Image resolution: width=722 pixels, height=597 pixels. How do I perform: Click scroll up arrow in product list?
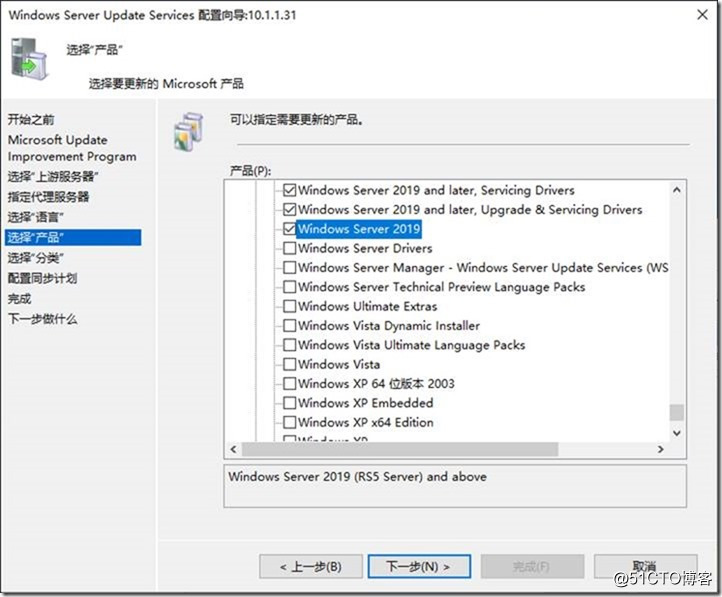[x=676, y=190]
